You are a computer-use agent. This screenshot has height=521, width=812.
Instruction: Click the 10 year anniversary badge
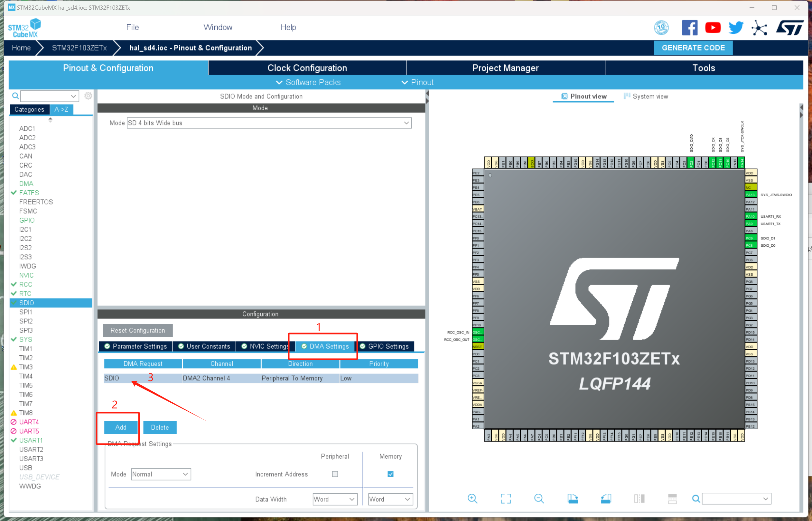pyautogui.click(x=661, y=27)
